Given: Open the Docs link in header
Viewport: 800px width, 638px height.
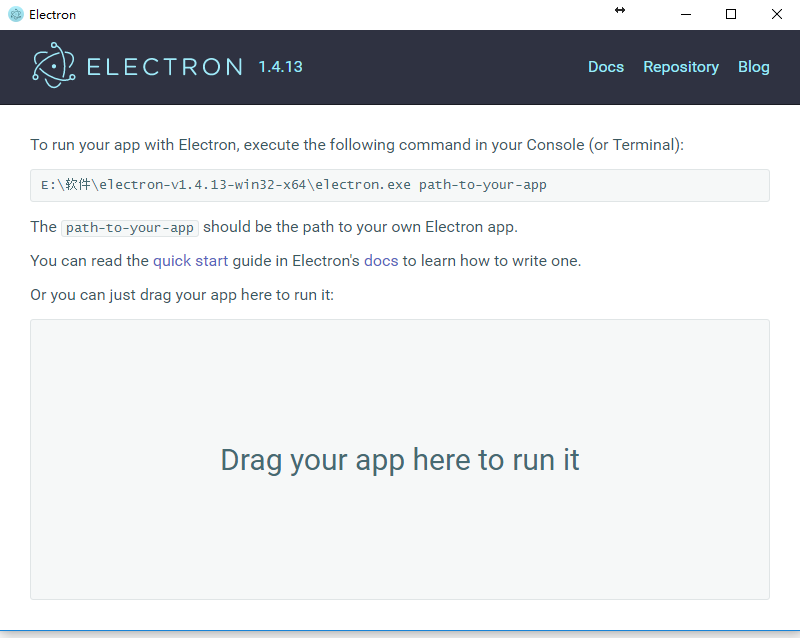Looking at the screenshot, I should coord(606,67).
